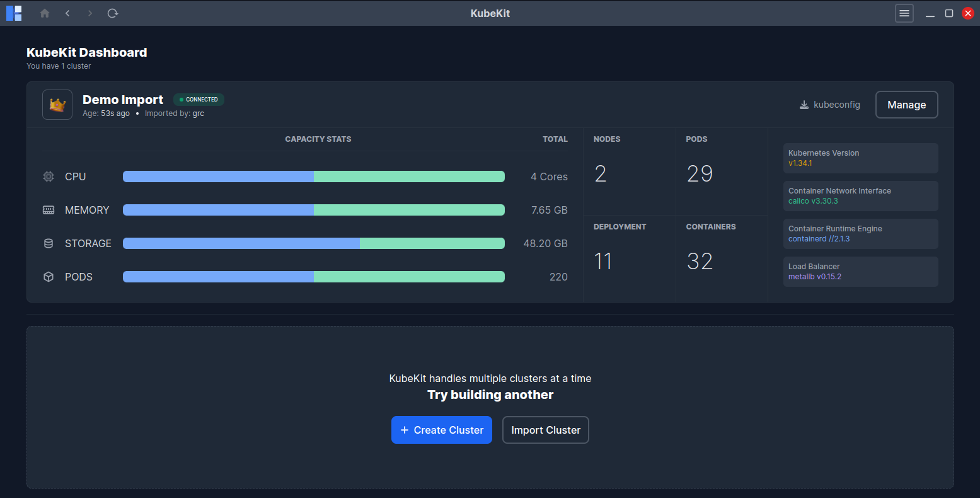The image size is (980, 498).
Task: Click the Load Balancer metallb card
Action: [860, 271]
